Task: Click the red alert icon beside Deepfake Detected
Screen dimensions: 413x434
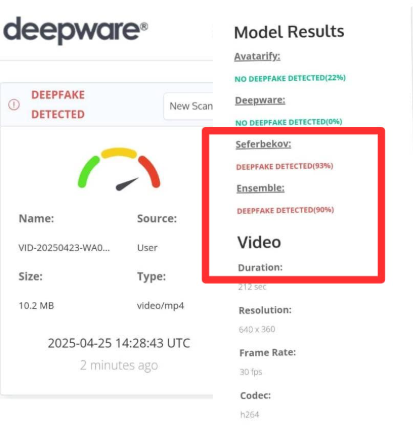Action: tap(14, 105)
